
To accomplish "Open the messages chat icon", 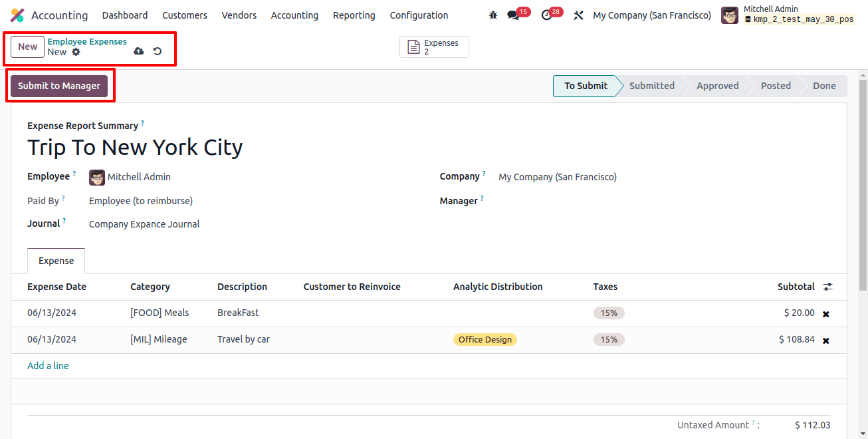I will tap(512, 15).
